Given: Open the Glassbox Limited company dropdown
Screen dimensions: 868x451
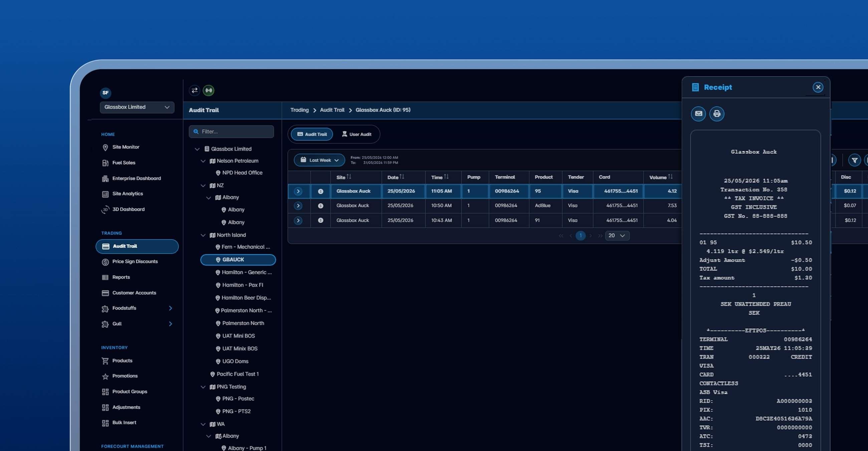Looking at the screenshot, I should 137,107.
